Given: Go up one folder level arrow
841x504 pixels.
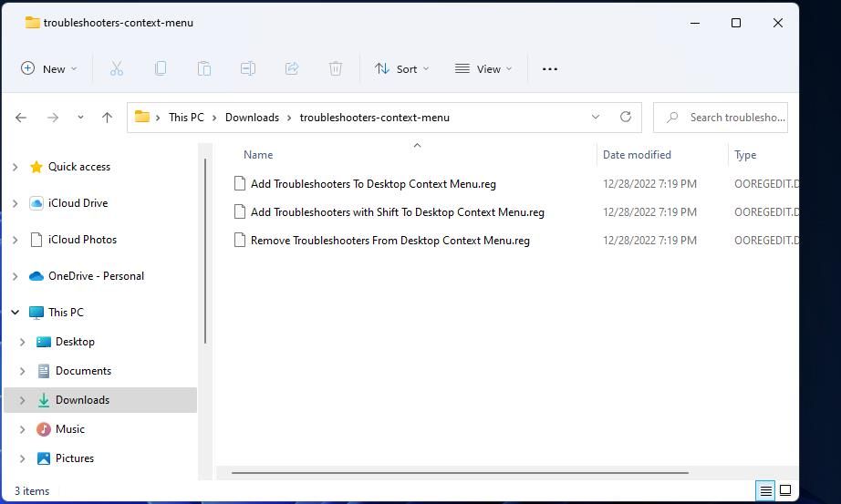Looking at the screenshot, I should point(108,118).
